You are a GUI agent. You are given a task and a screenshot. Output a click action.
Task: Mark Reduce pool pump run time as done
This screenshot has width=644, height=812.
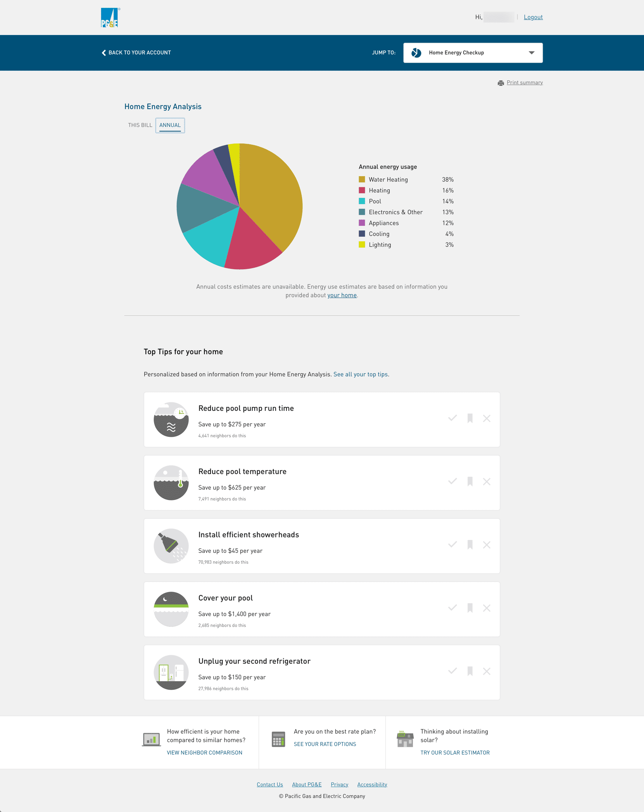(452, 418)
